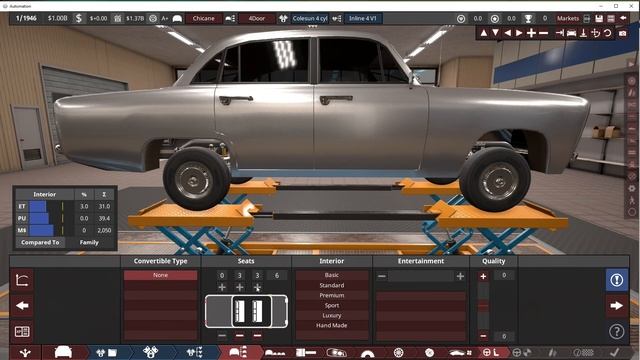Open the Markets menu
Screen dimensions: 640x360
coord(568,18)
